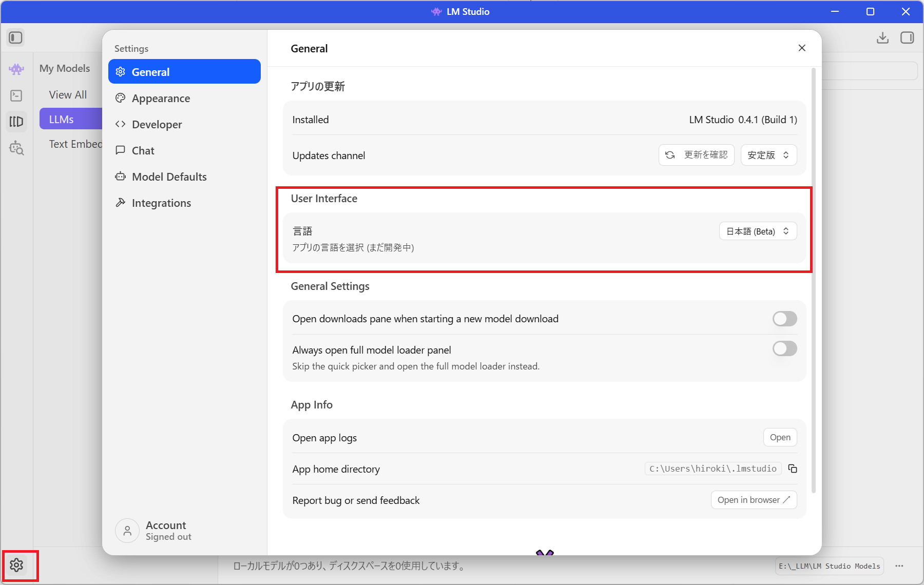Click Open in browser feedback link
Screen dimensions: 924x585
pyautogui.click(x=754, y=500)
